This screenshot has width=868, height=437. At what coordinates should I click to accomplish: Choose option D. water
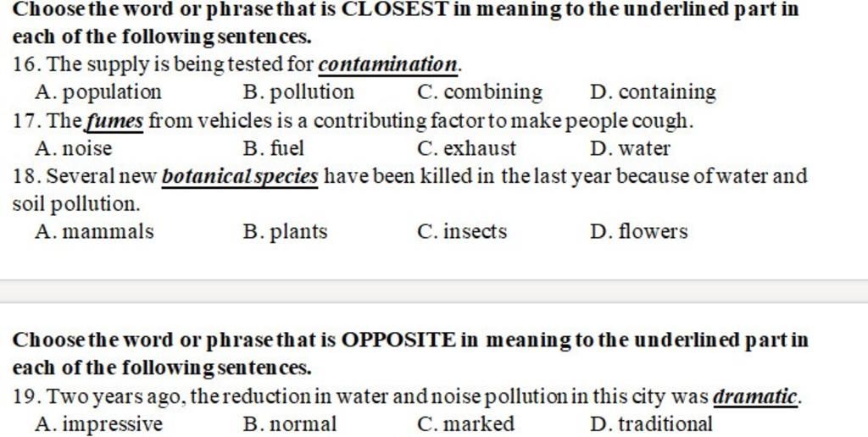click(630, 148)
